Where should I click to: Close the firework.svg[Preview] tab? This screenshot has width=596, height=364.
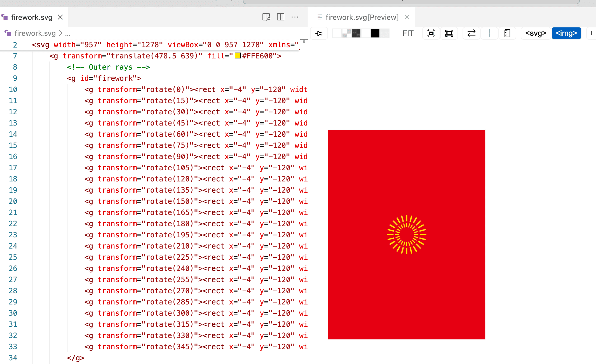[407, 17]
